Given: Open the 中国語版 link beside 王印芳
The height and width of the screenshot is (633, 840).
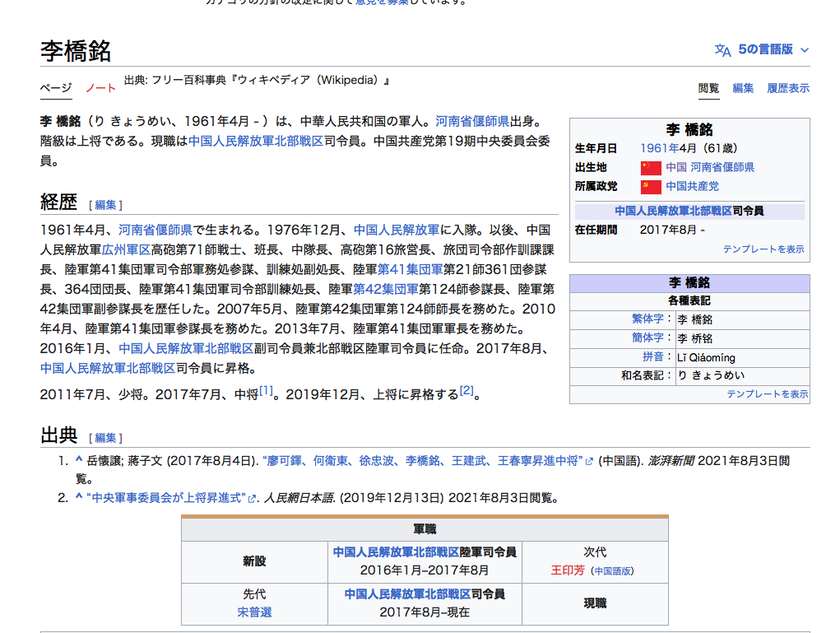Looking at the screenshot, I should [x=612, y=571].
